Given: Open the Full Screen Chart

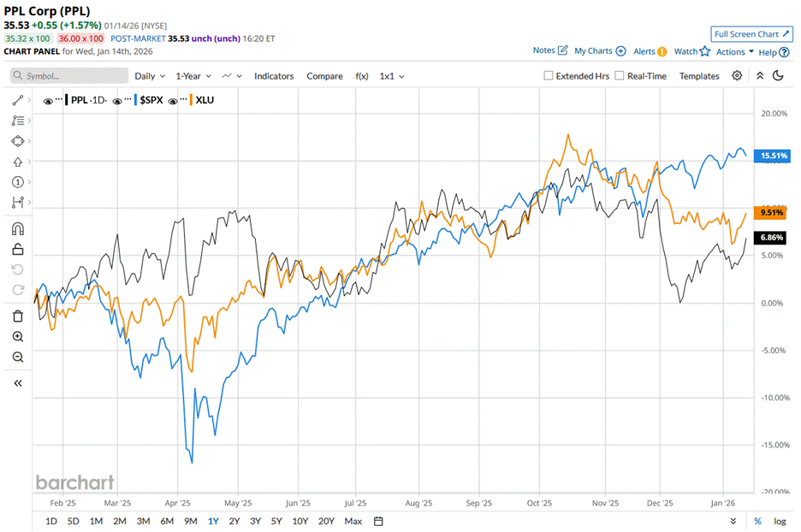Looking at the screenshot, I should click(751, 34).
